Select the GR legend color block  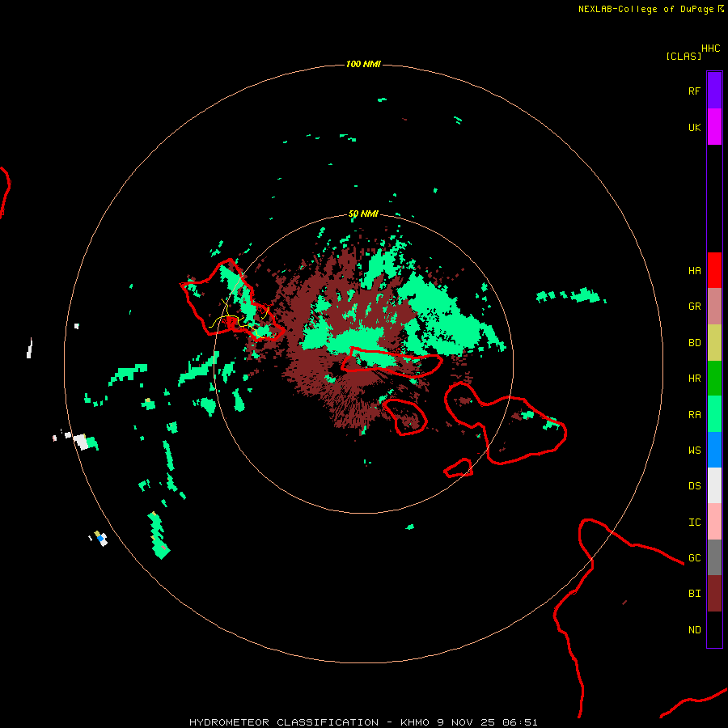(x=714, y=307)
